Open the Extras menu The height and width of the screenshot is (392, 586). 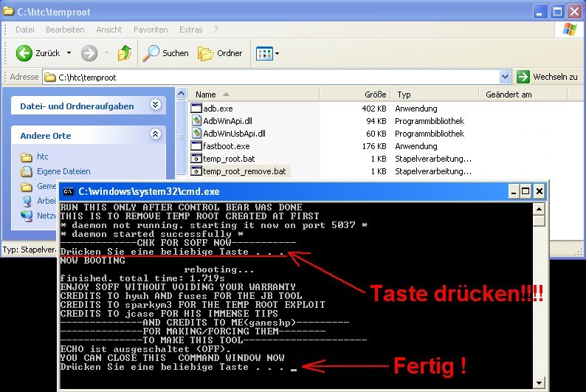(190, 30)
